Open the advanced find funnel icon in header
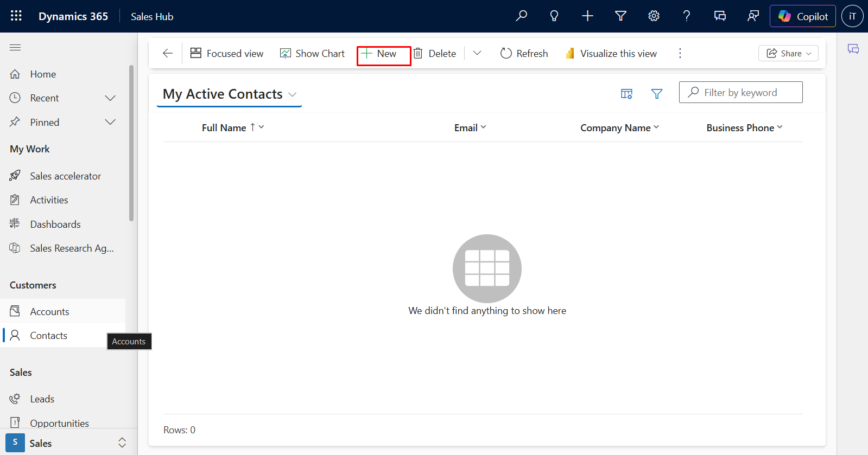 620,16
